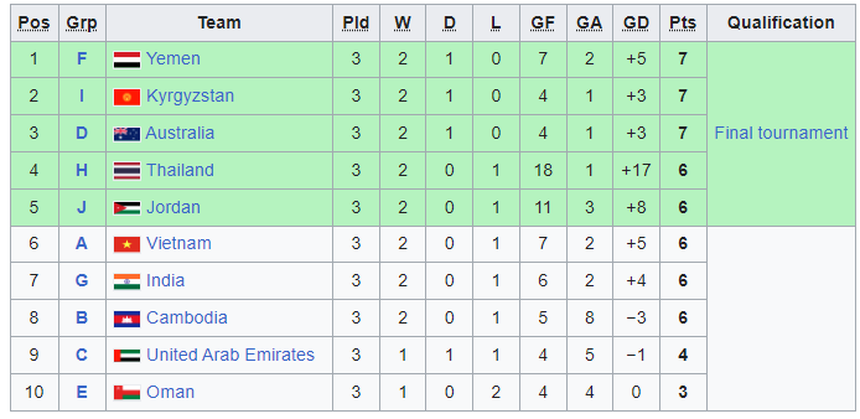Click the Oman flag icon
This screenshot has width=860, height=419.
tap(126, 392)
